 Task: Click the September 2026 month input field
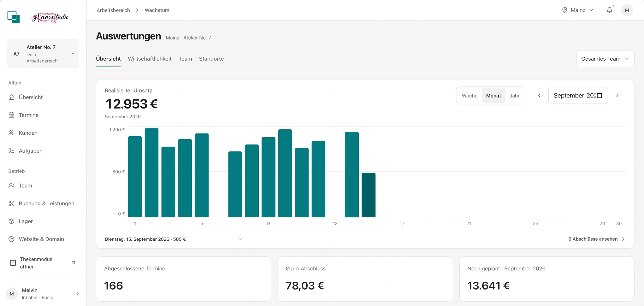(578, 96)
